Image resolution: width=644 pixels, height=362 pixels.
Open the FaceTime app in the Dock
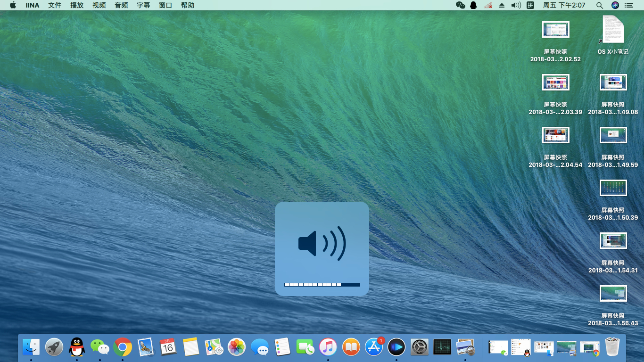[305, 347]
